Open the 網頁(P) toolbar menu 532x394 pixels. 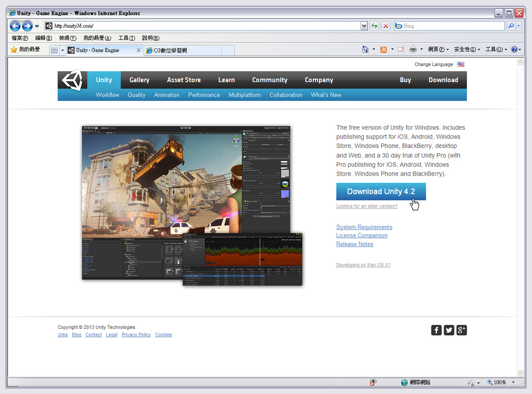coord(439,49)
